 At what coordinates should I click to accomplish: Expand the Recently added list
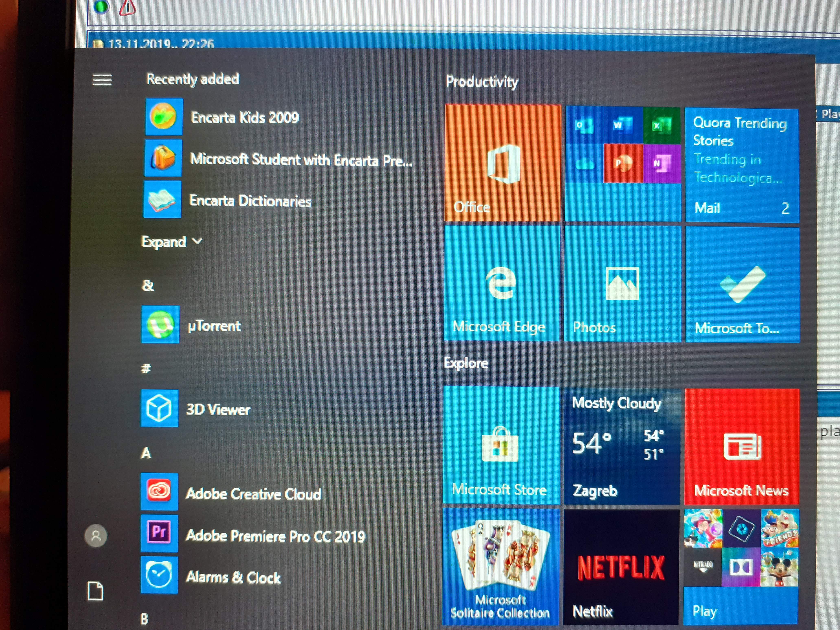click(x=171, y=242)
